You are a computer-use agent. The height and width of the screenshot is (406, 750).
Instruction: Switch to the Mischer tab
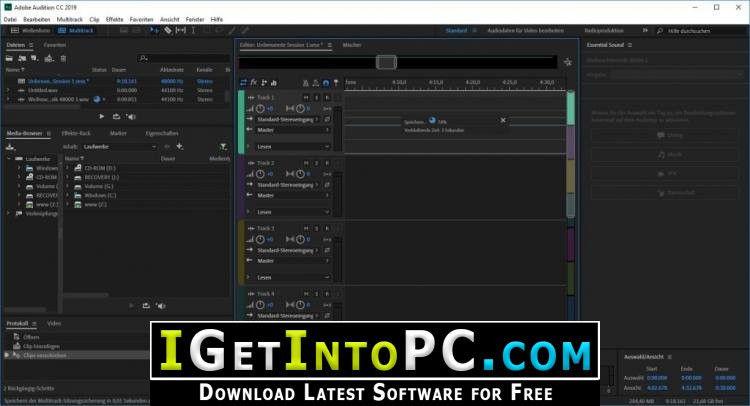pyautogui.click(x=352, y=45)
